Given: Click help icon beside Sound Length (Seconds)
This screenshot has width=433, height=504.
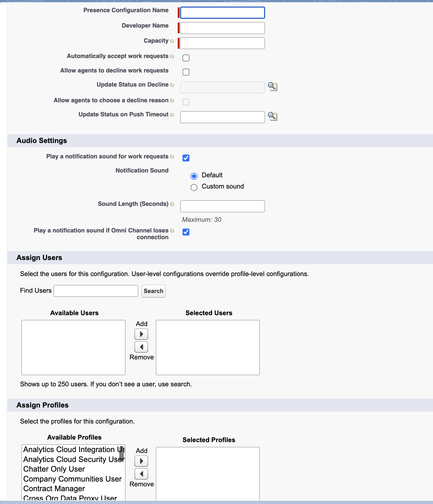Looking at the screenshot, I should tap(172, 204).
